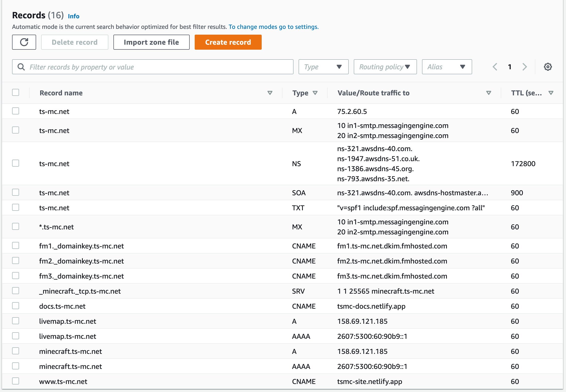Open the Type filter dropdown
The height and width of the screenshot is (392, 566).
point(323,67)
